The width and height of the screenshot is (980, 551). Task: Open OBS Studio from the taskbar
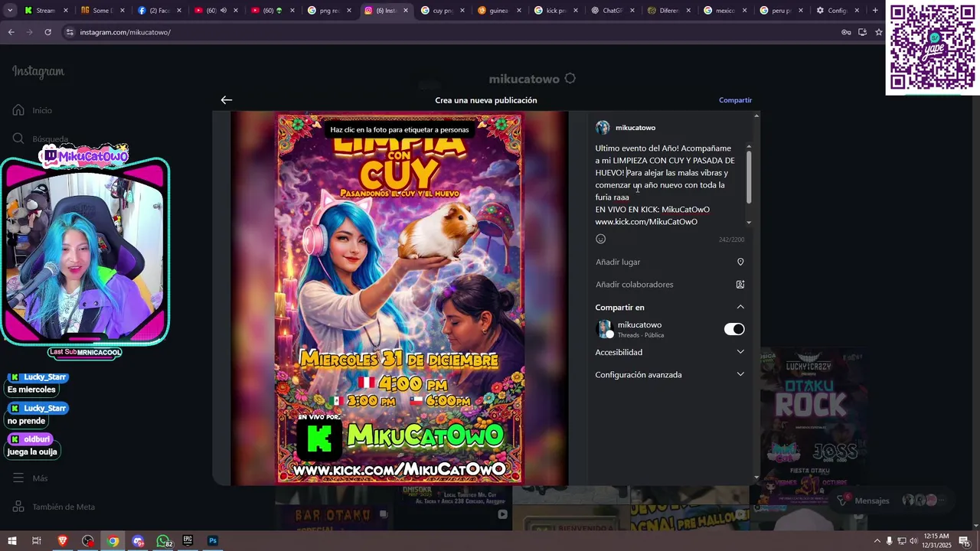point(88,541)
